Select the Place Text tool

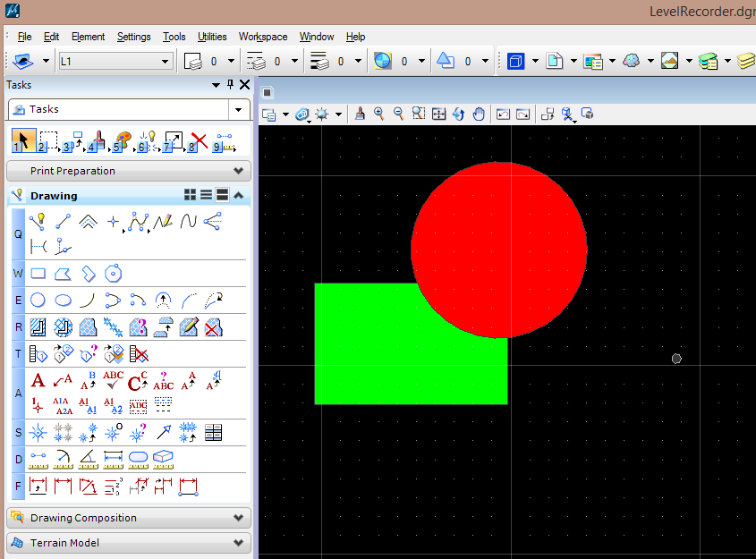point(38,381)
